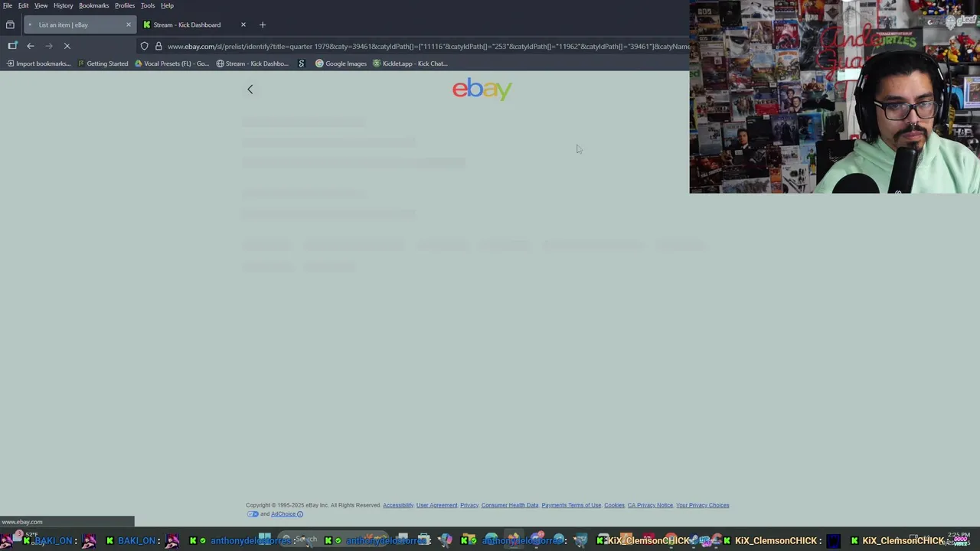Screen dimensions: 980x551
Task: Click the S icon bookmark
Action: click(301, 64)
